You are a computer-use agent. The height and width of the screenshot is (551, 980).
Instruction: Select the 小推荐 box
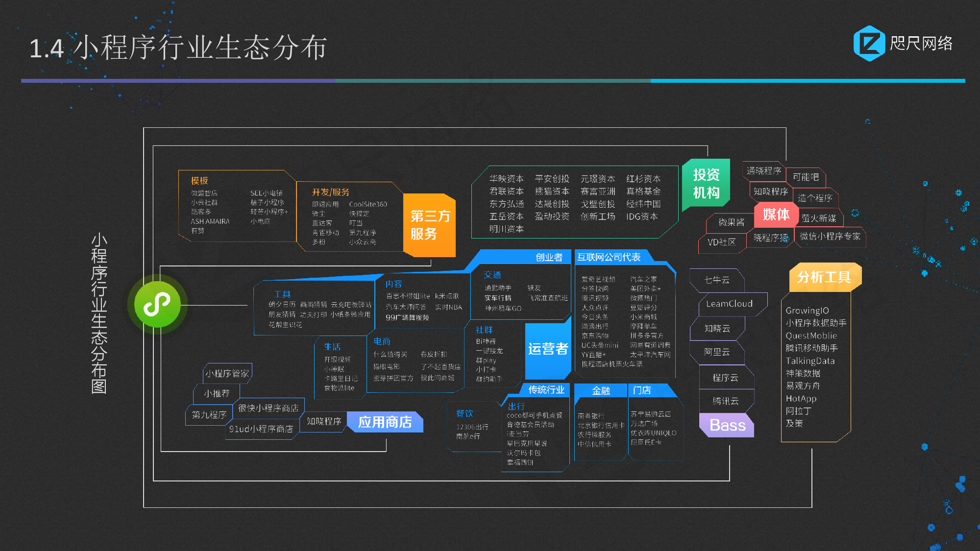point(217,394)
